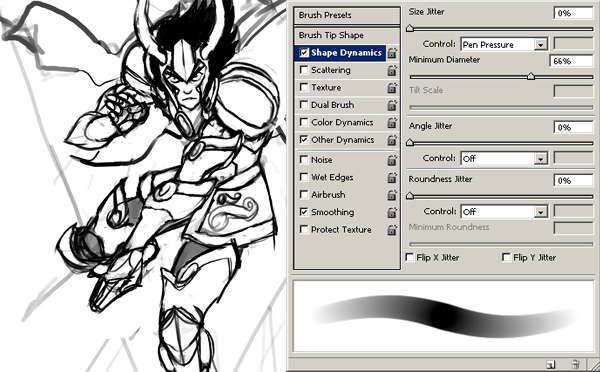The width and height of the screenshot is (600, 372).
Task: Tick the Flip X Jitter checkbox
Action: (410, 257)
